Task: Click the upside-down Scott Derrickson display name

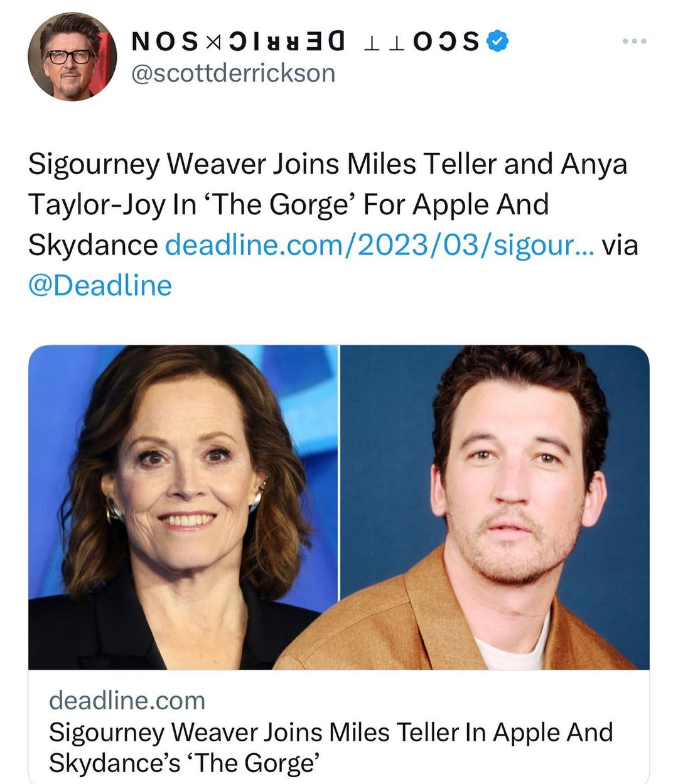Action: (305, 41)
